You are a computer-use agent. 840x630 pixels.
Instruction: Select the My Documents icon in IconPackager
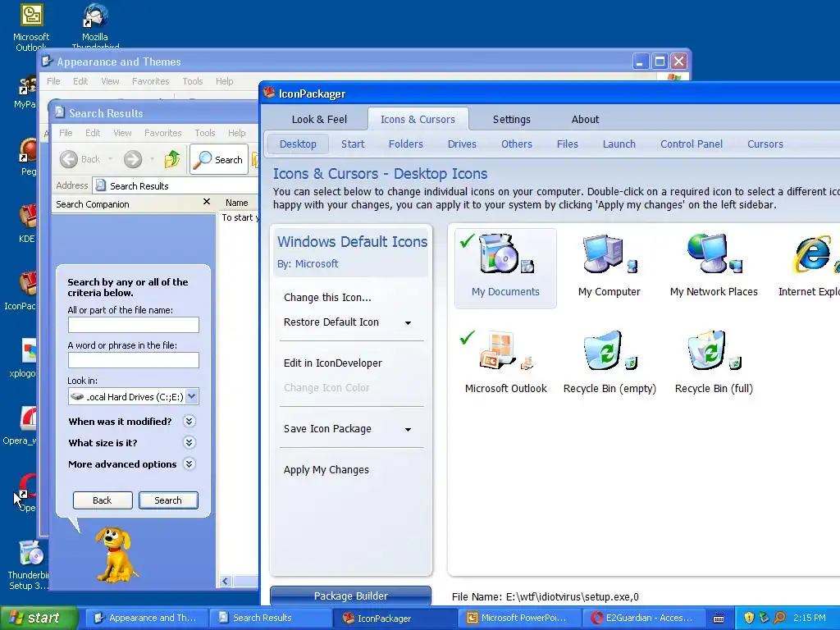505,267
